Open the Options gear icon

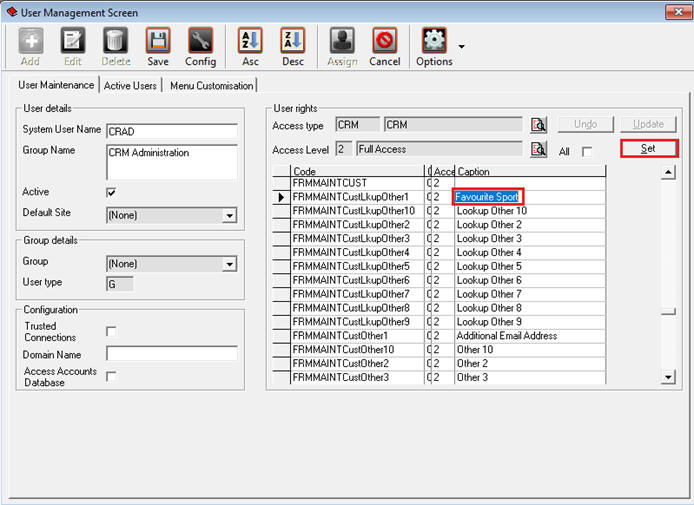(x=434, y=41)
